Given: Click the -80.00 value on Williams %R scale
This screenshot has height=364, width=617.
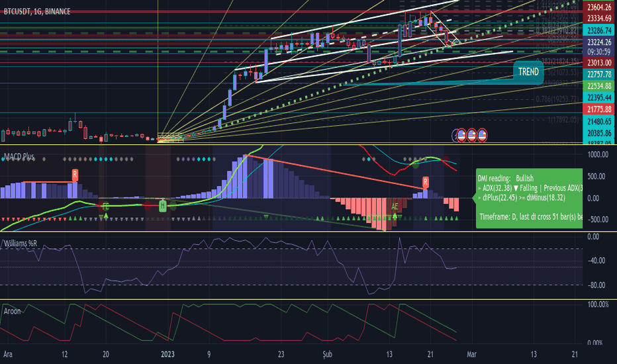Looking at the screenshot, I should coord(596,285).
